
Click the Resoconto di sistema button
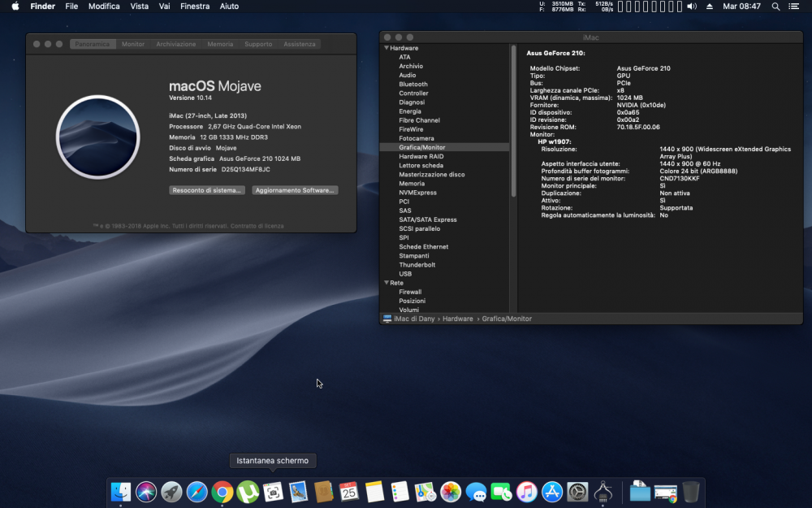[x=206, y=190]
